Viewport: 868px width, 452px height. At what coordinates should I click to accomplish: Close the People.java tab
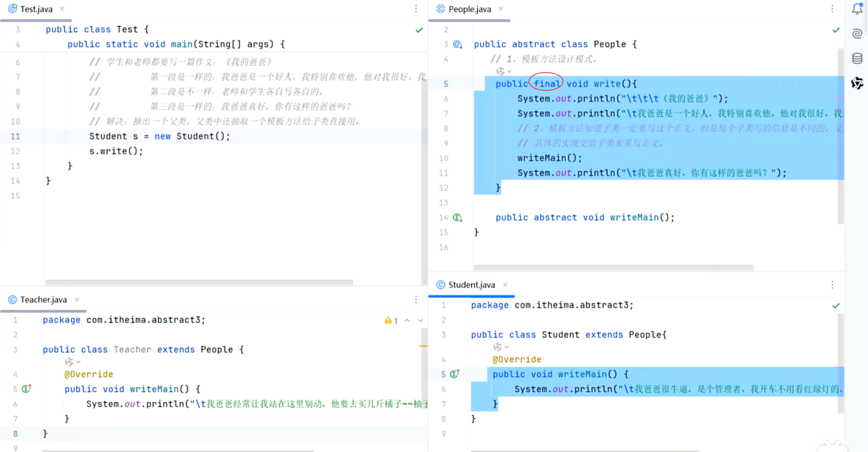[x=501, y=9]
